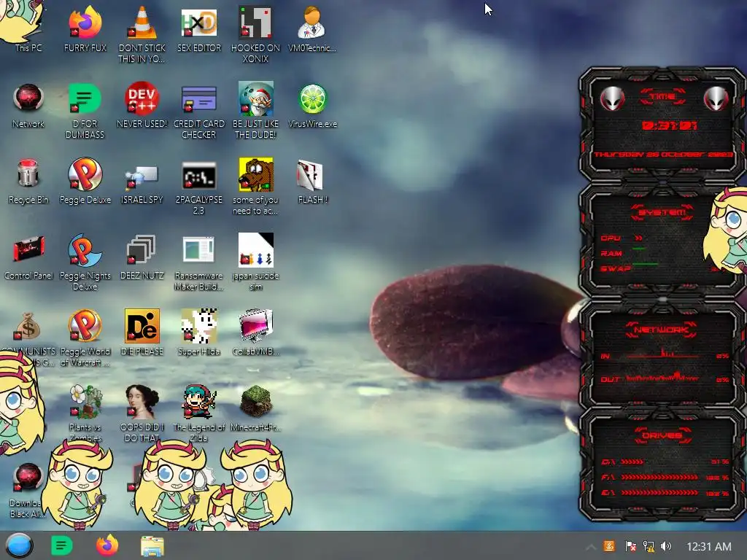Launch The Legend of Zilda icon
The image size is (747, 560).
click(x=198, y=413)
